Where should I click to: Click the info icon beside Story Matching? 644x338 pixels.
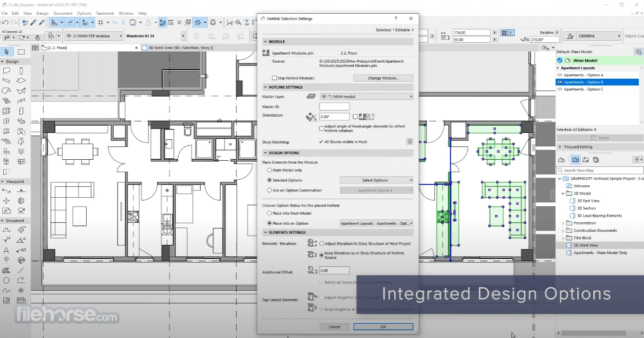(x=410, y=142)
